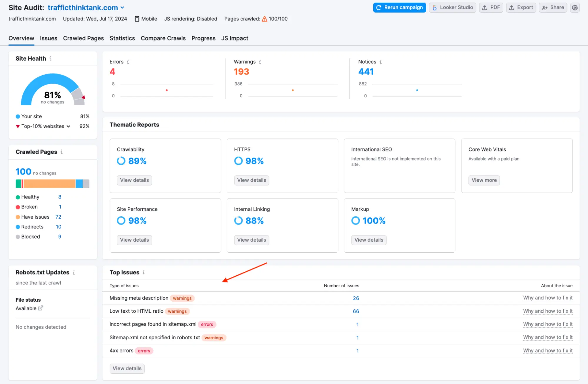Open fix guide for Missing meta description
This screenshot has width=588, height=384.
pyautogui.click(x=548, y=298)
